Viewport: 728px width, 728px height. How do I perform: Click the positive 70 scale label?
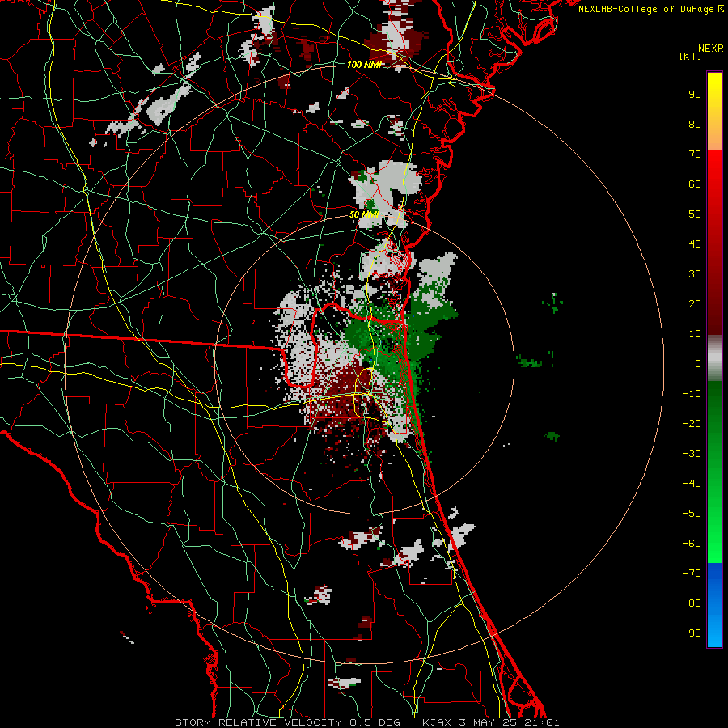(x=695, y=154)
